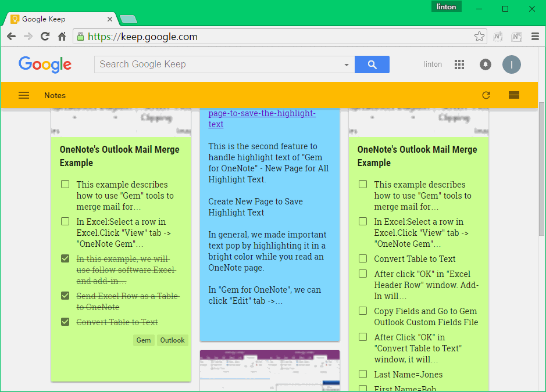Click the browser Back arrow
This screenshot has width=546, height=392.
point(11,37)
